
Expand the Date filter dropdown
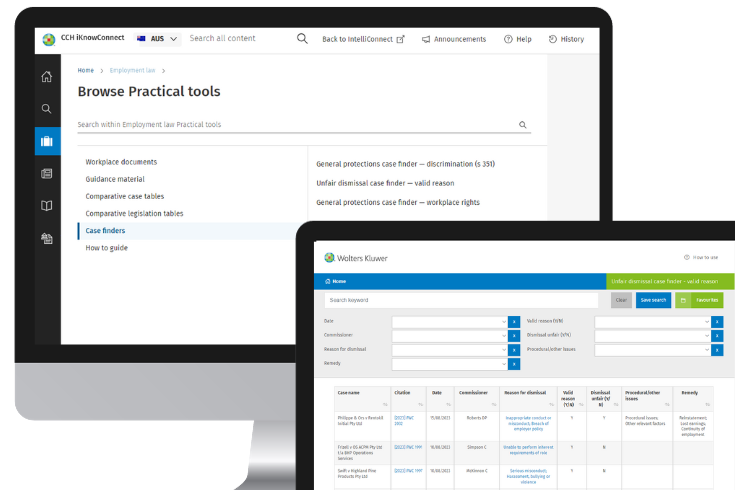pyautogui.click(x=450, y=321)
